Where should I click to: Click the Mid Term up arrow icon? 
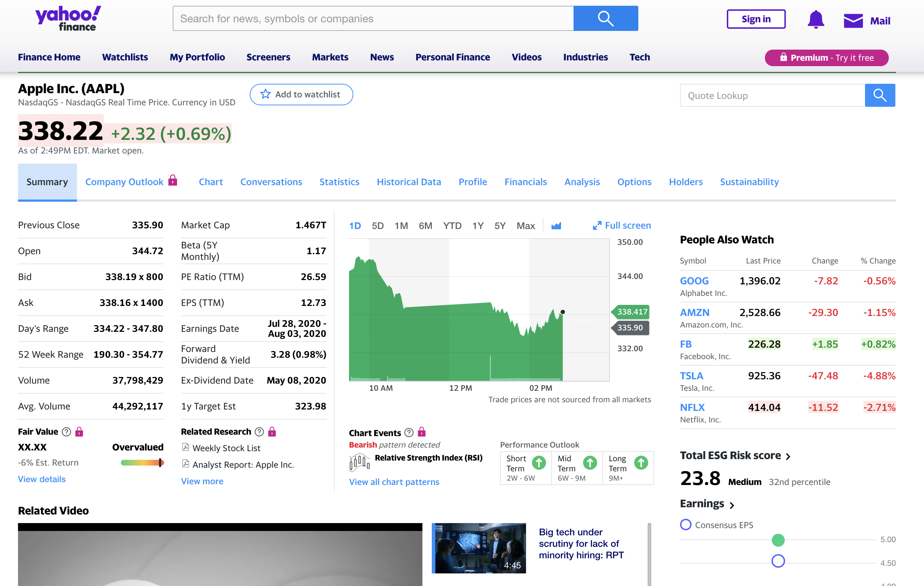(x=590, y=463)
